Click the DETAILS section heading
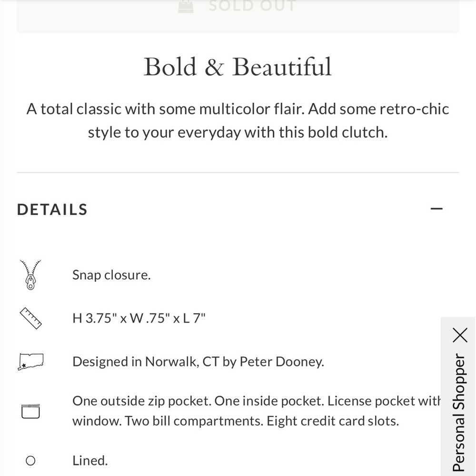This screenshot has height=476, width=476. pyautogui.click(x=52, y=209)
